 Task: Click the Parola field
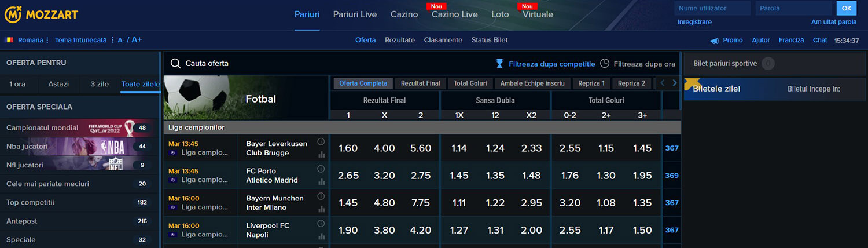794,8
